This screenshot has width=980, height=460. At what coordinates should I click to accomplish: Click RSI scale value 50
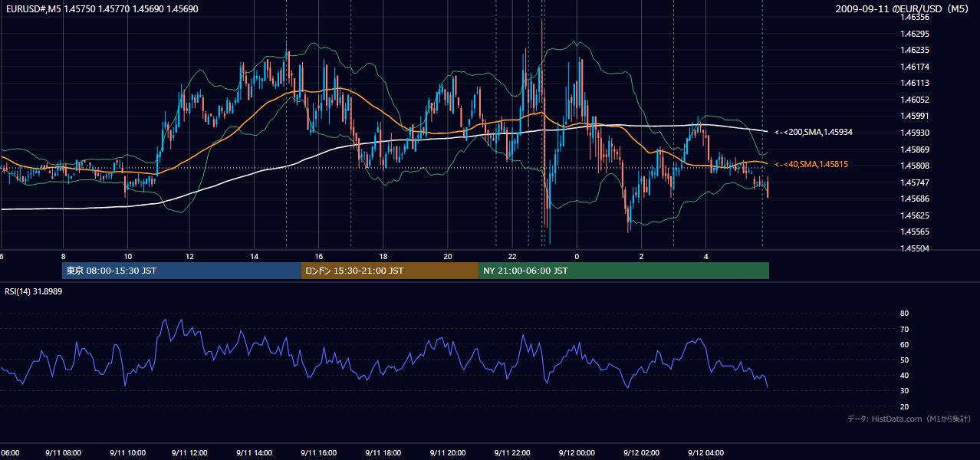(904, 360)
